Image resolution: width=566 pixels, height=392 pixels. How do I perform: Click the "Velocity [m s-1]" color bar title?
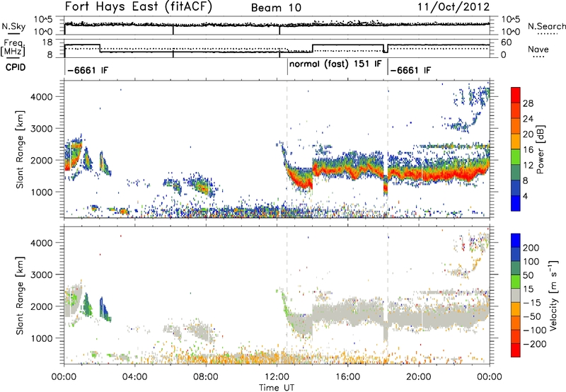click(x=554, y=295)
